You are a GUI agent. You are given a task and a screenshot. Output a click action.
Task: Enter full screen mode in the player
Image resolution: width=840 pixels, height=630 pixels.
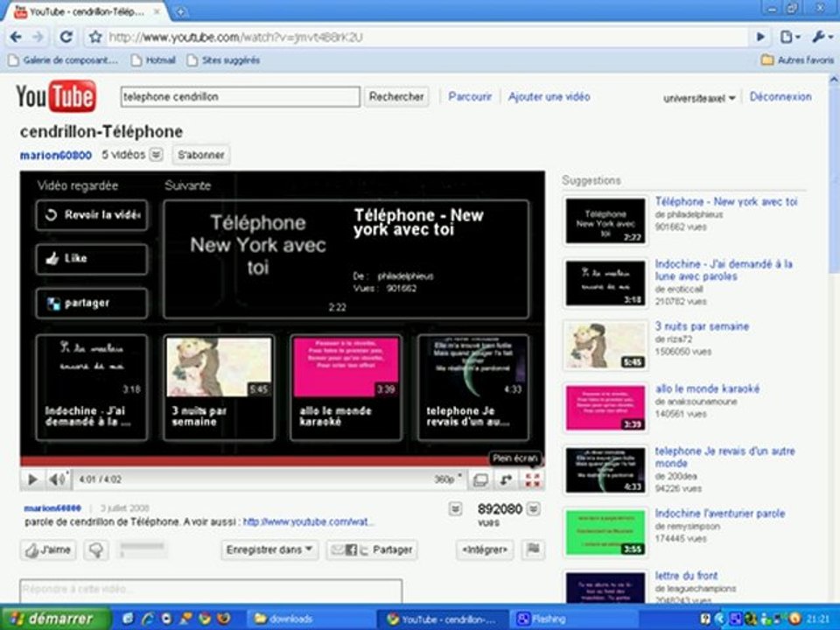[533, 480]
